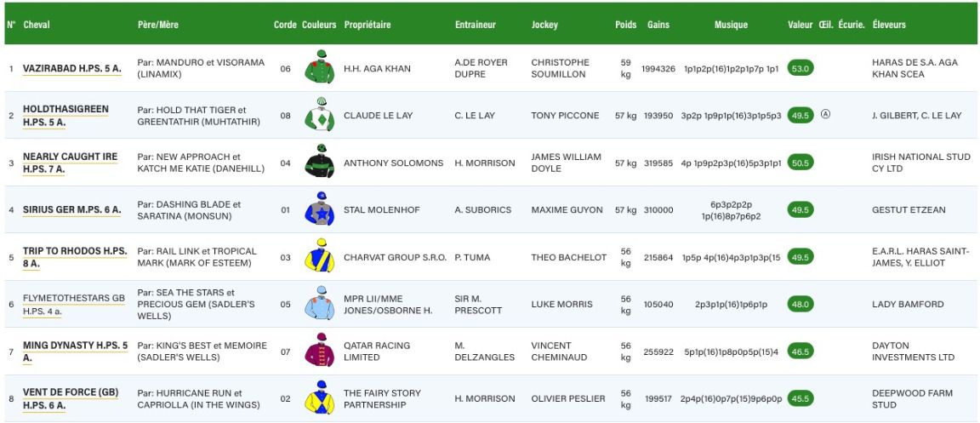Open horse HOLDTHASIGREEN H.PS. 5 A.

tap(66, 115)
